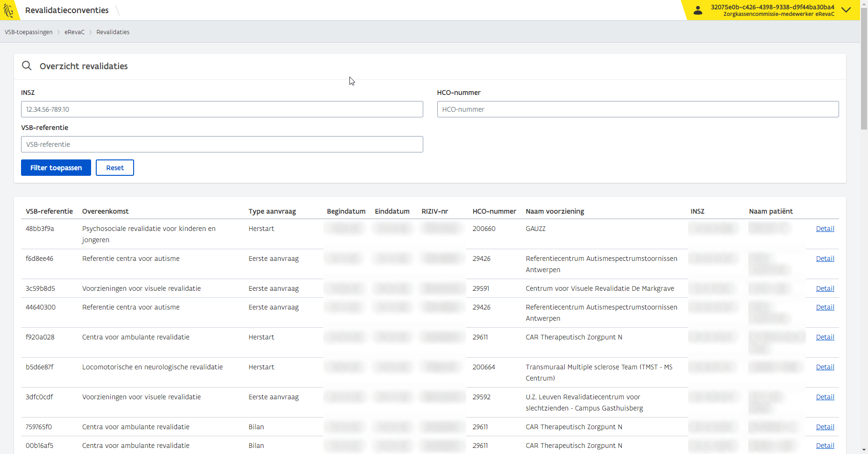Focus the HCO-nummer input field
Image resolution: width=868 pixels, height=454 pixels.
(638, 109)
